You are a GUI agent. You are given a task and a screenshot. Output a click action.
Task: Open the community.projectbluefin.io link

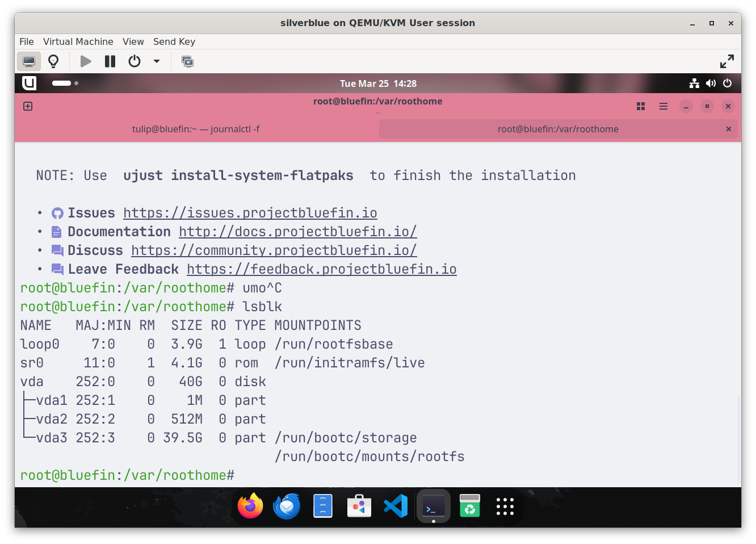[274, 250]
